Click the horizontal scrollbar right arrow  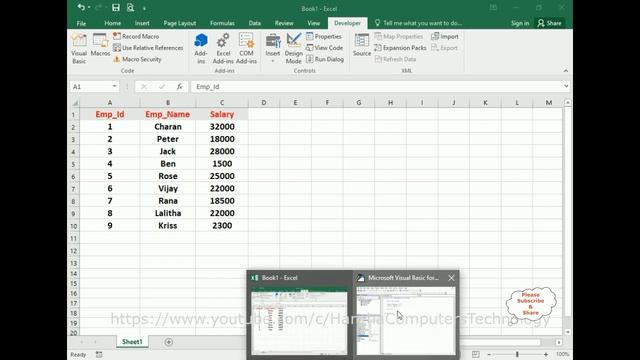coord(558,342)
